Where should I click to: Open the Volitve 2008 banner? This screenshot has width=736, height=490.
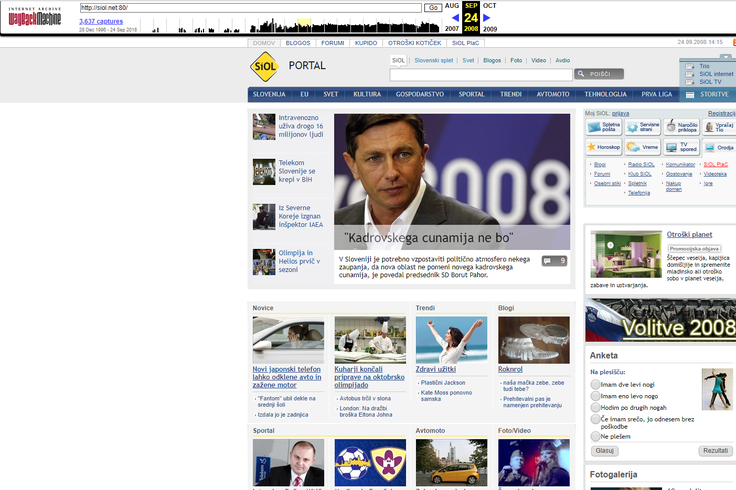click(x=660, y=320)
